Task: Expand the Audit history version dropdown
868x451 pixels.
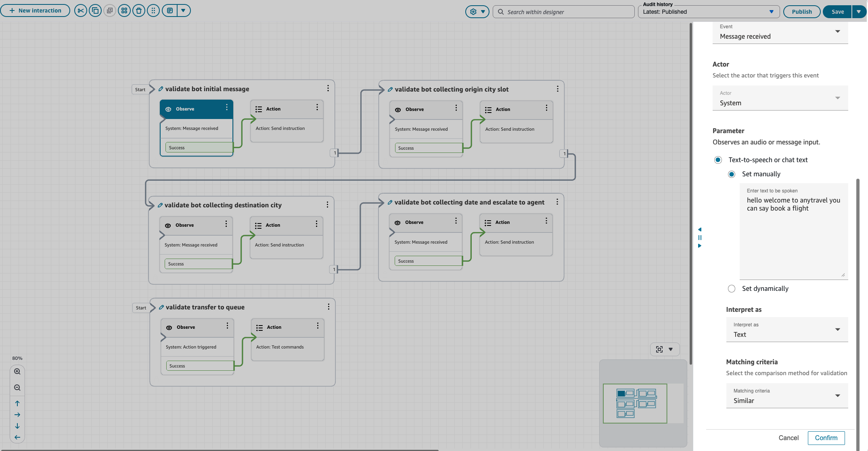Action: [709, 12]
